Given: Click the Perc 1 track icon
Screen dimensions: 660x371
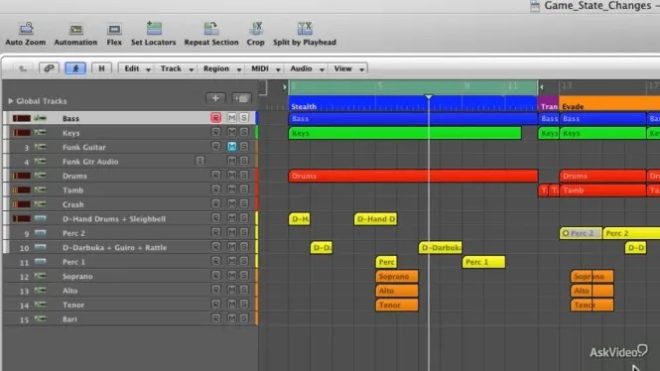Looking at the screenshot, I should [40, 262].
